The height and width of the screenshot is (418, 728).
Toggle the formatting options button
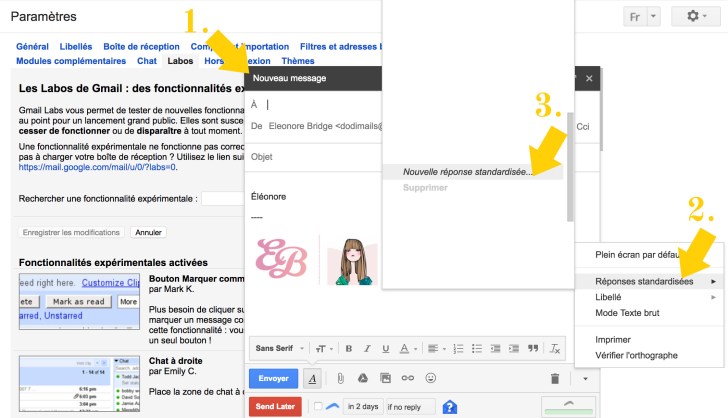pyautogui.click(x=312, y=379)
